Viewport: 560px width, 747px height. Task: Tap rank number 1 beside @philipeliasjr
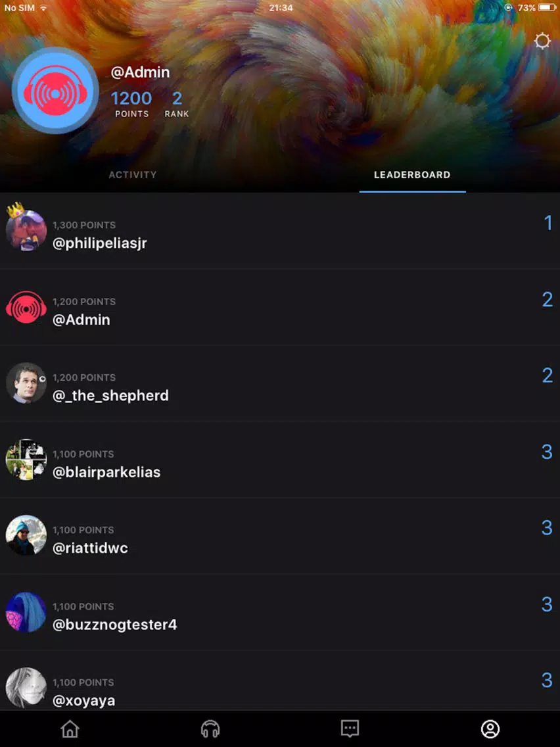tap(548, 222)
